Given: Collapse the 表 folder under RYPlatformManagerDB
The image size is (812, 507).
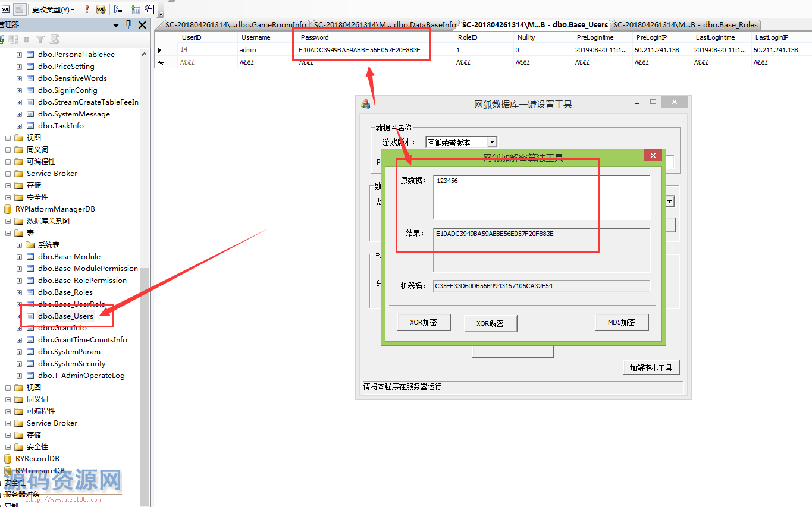Looking at the screenshot, I should pyautogui.click(x=8, y=233).
